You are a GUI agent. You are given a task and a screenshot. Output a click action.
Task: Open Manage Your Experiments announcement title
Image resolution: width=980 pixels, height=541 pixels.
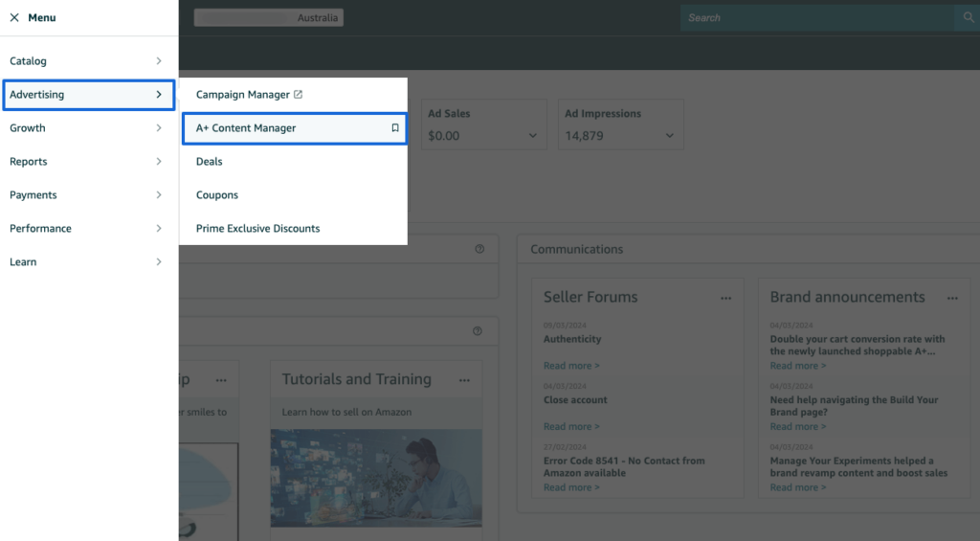(858, 466)
